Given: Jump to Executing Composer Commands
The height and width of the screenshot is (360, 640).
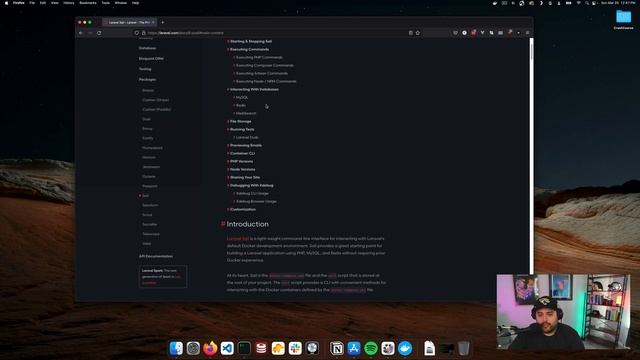Looking at the screenshot, I should coord(264,65).
